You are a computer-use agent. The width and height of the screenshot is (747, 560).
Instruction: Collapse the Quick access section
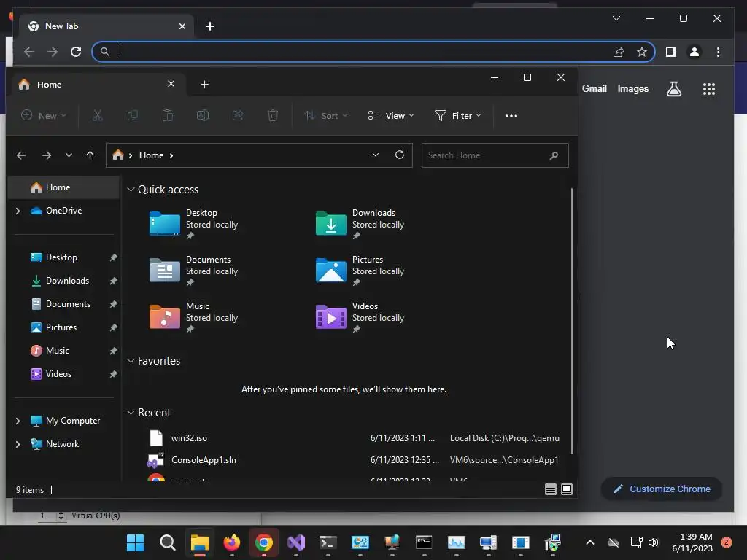[131, 190]
